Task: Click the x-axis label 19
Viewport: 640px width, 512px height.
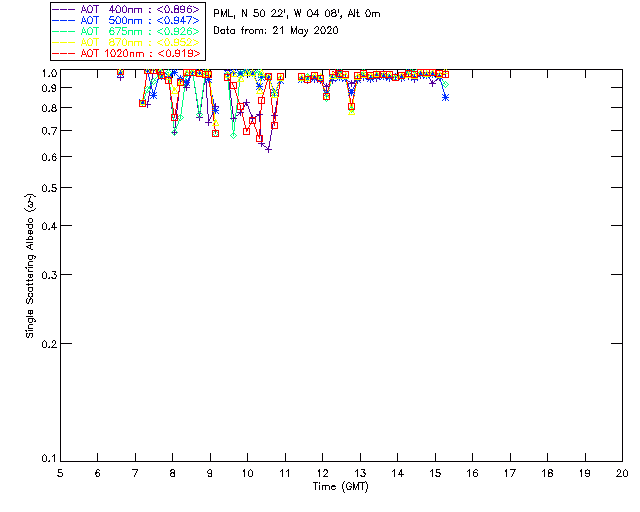Action: [x=585, y=473]
